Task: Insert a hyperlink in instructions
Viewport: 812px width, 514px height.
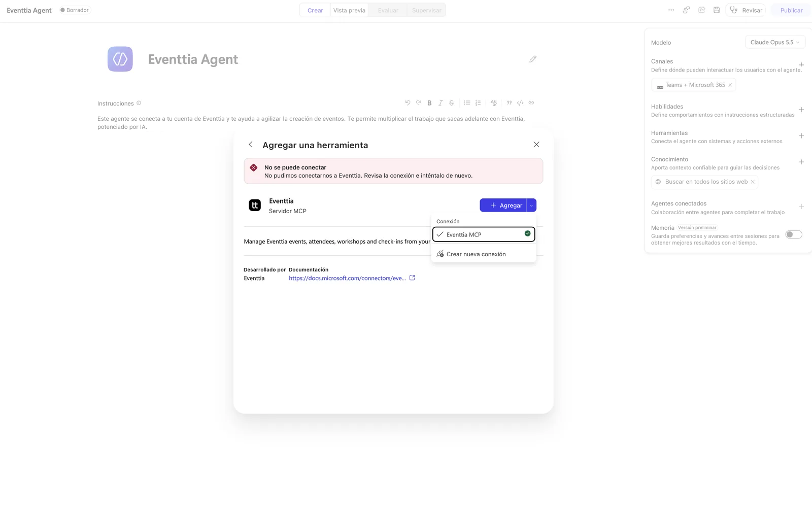Action: click(531, 103)
